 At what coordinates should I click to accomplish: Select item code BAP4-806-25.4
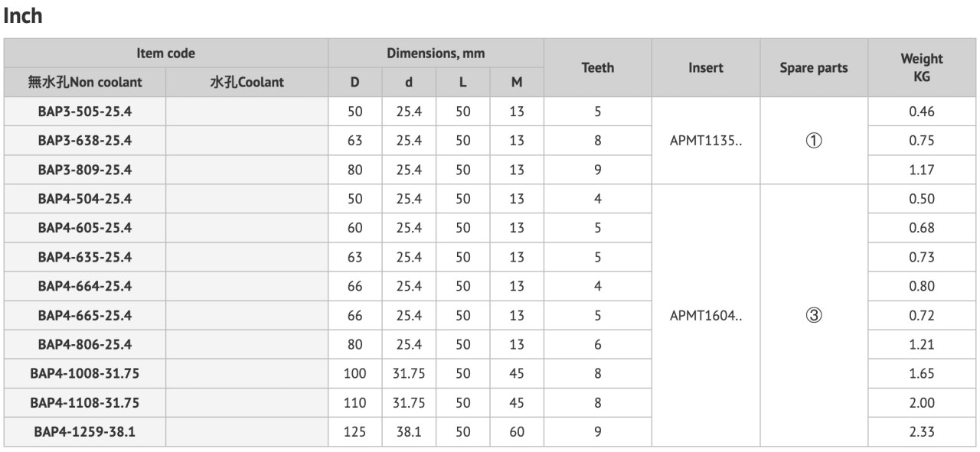tap(85, 344)
